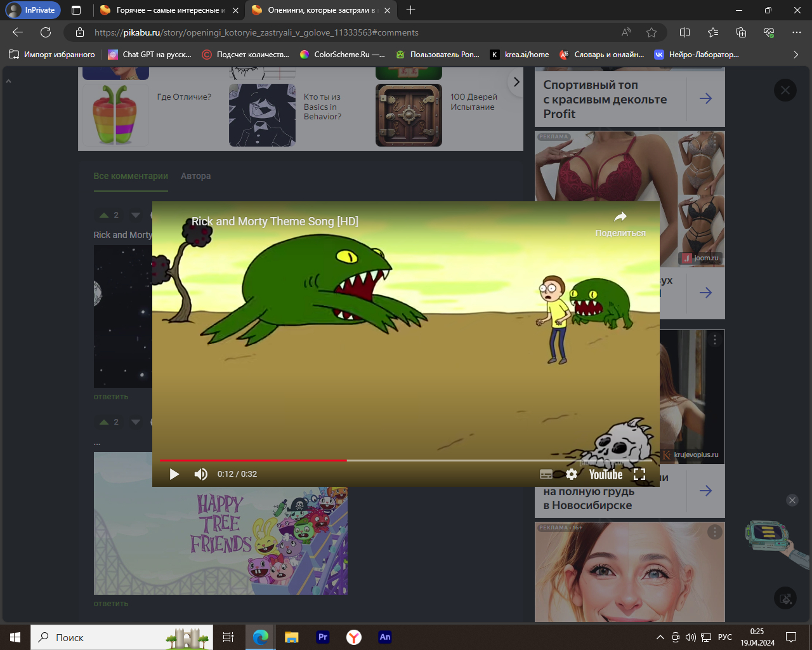This screenshot has height=650, width=812.
Task: Mute the YouTube video volume
Action: [201, 474]
